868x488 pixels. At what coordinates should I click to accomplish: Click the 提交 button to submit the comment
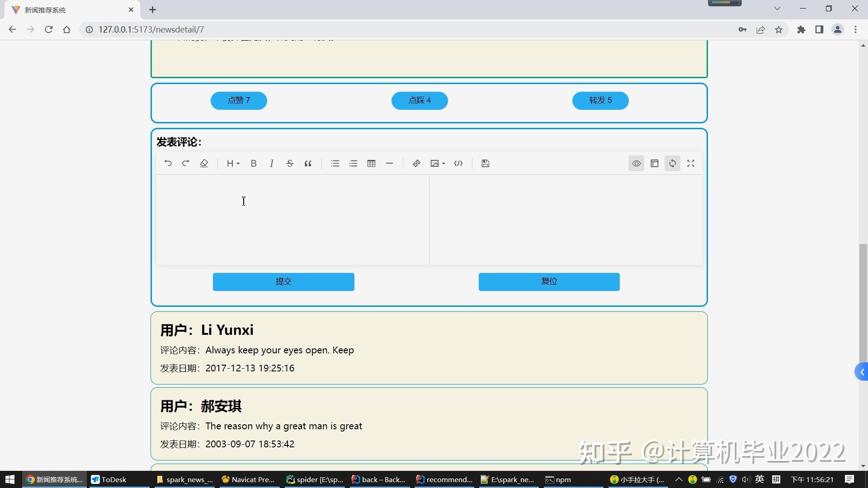tap(283, 282)
